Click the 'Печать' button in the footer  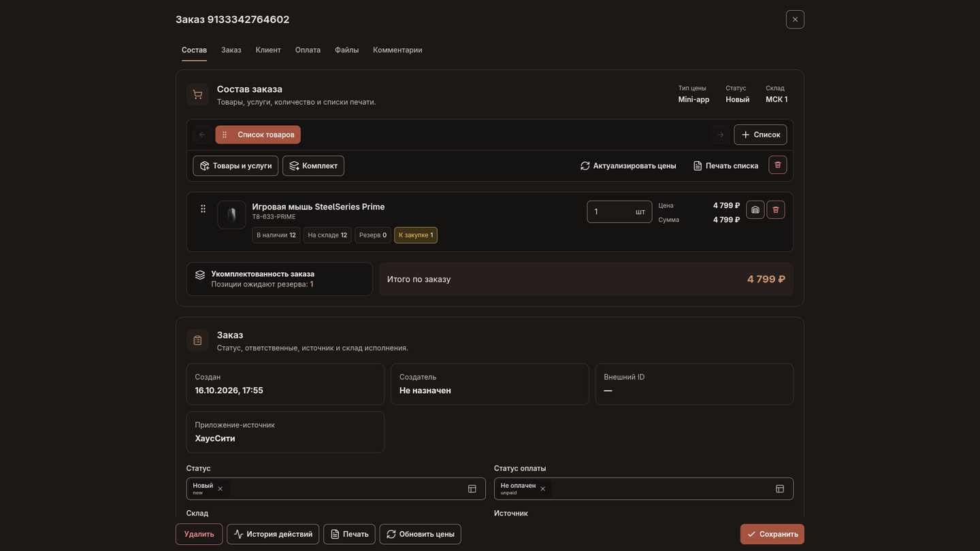coord(349,534)
